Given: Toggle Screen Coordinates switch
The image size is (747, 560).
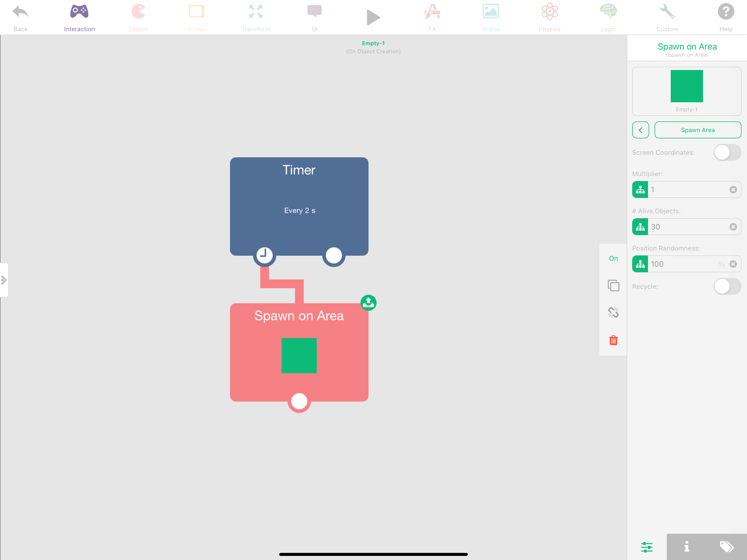Looking at the screenshot, I should (727, 153).
